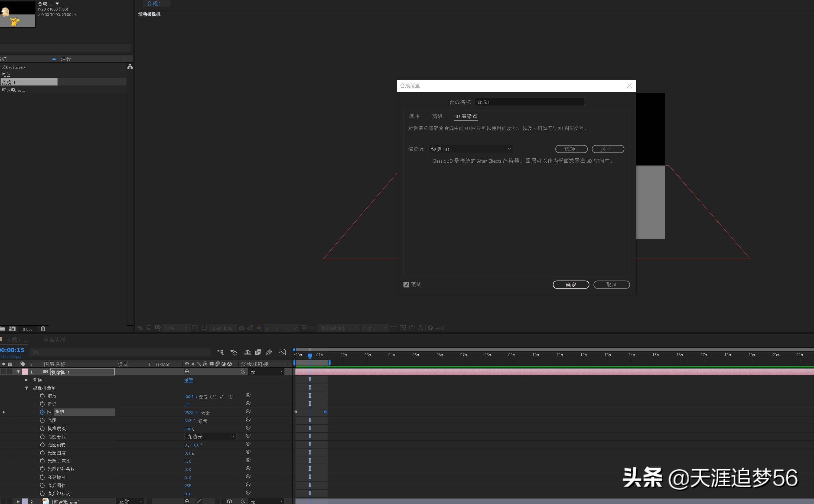
Task: Click the 确定 button
Action: 571,285
